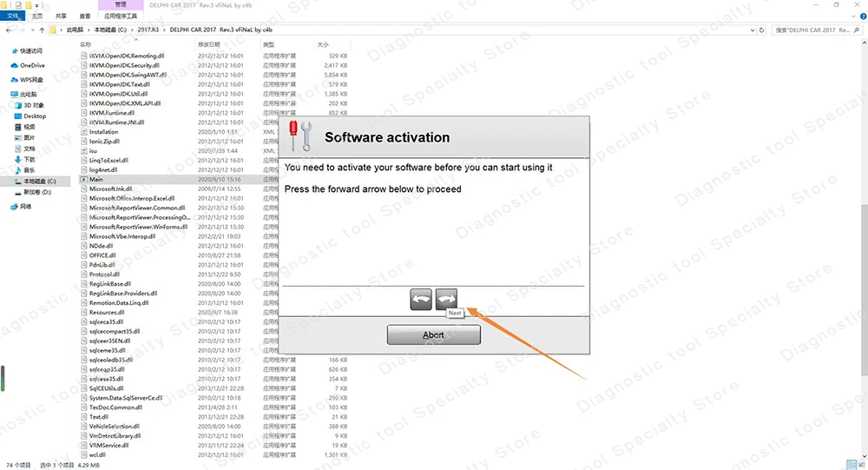The width and height of the screenshot is (868, 470).
Task: Open the 主页 ribbon tab
Action: (37, 17)
